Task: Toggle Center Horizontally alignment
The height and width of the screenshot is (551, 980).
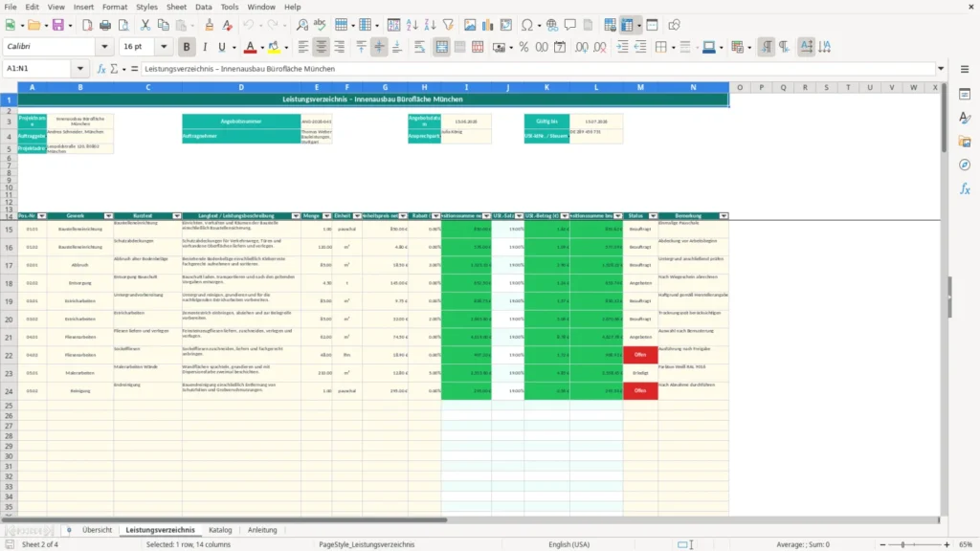Action: pos(321,47)
